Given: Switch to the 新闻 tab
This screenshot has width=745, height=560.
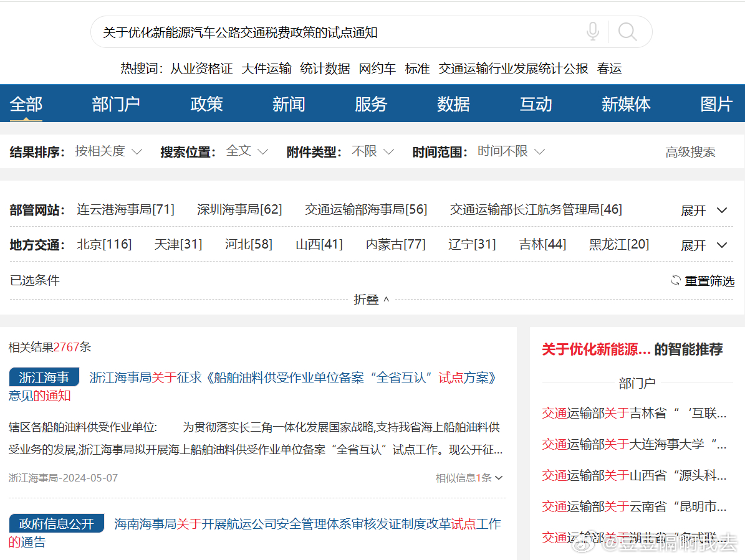Looking at the screenshot, I should click(289, 104).
